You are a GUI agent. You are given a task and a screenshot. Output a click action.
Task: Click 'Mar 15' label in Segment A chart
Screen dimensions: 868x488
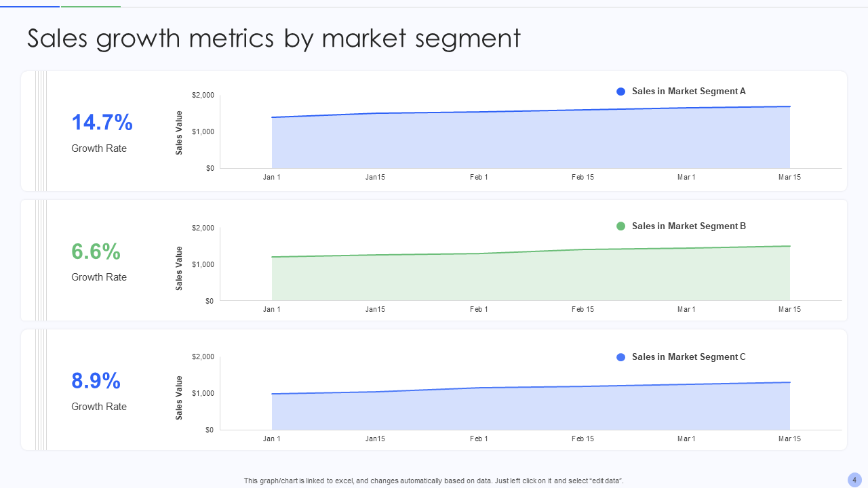tap(790, 178)
